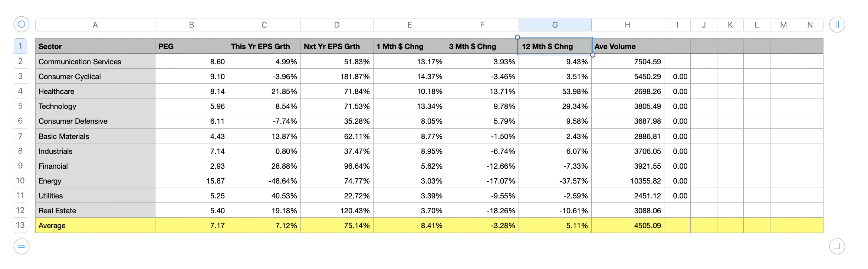Select the Real Estate sector cell
The width and height of the screenshot is (868, 269).
pyautogui.click(x=95, y=210)
